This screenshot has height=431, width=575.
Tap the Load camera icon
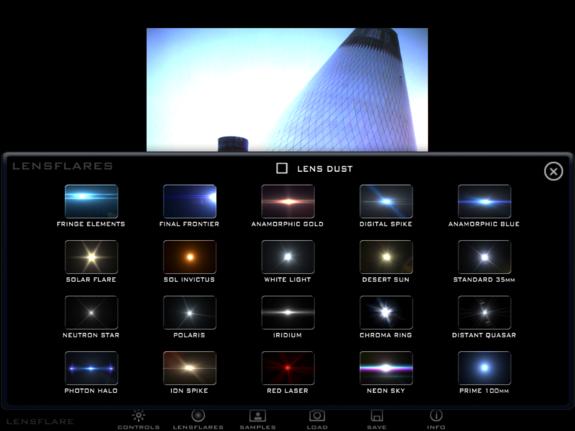pos(317,416)
